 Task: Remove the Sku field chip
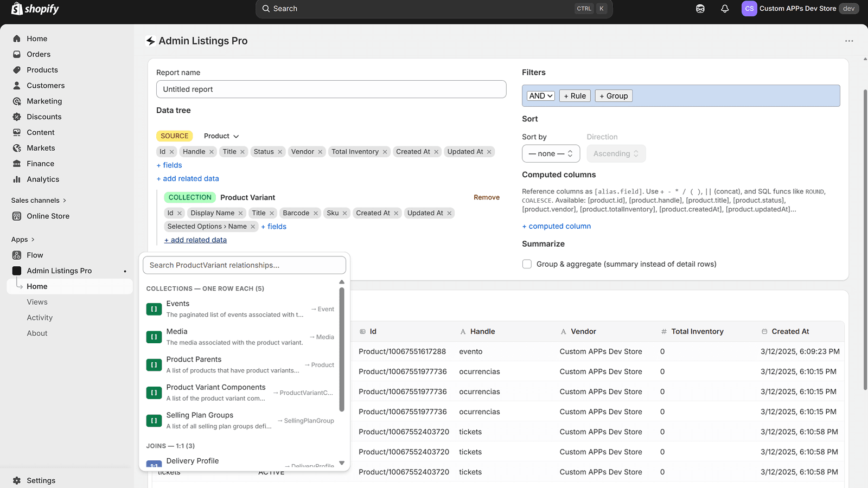(x=345, y=213)
